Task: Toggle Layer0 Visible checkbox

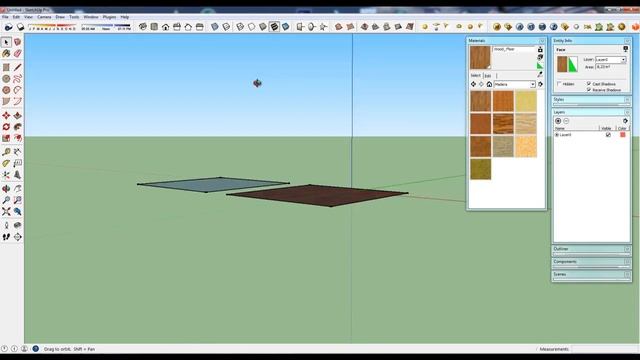Action: pyautogui.click(x=608, y=135)
